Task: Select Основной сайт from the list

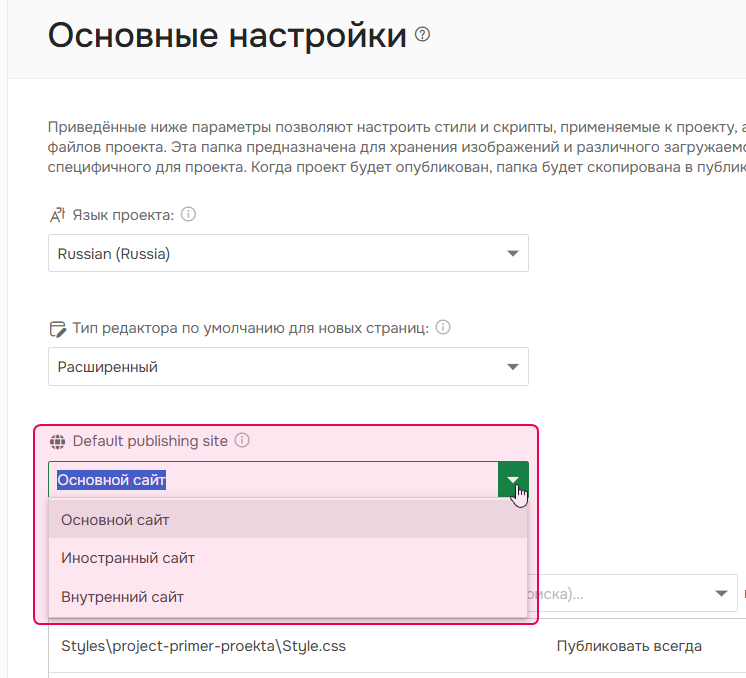Action: [x=288, y=520]
